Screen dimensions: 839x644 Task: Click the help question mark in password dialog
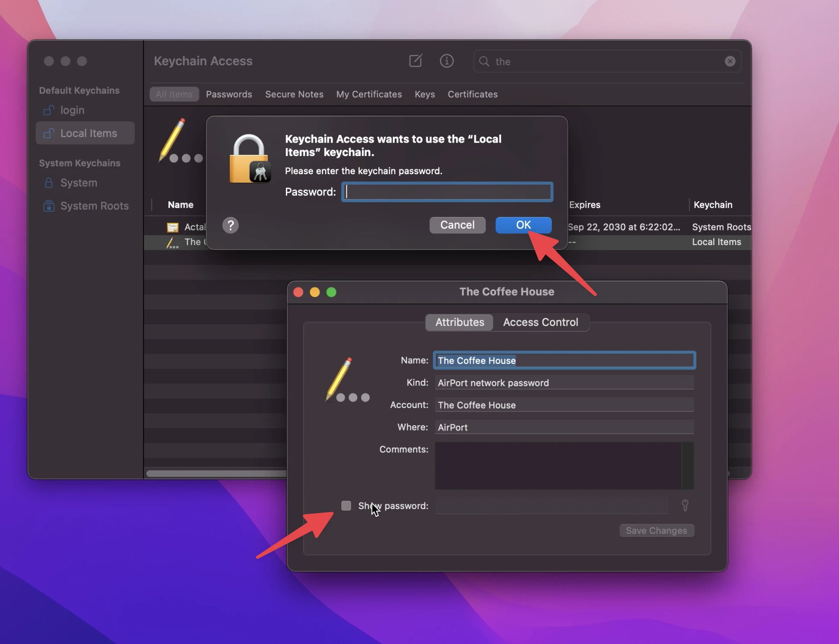[x=231, y=225]
